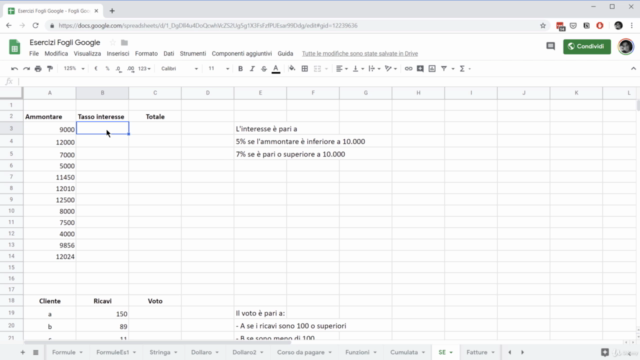Open the number format 123 dropdown

coord(144,69)
